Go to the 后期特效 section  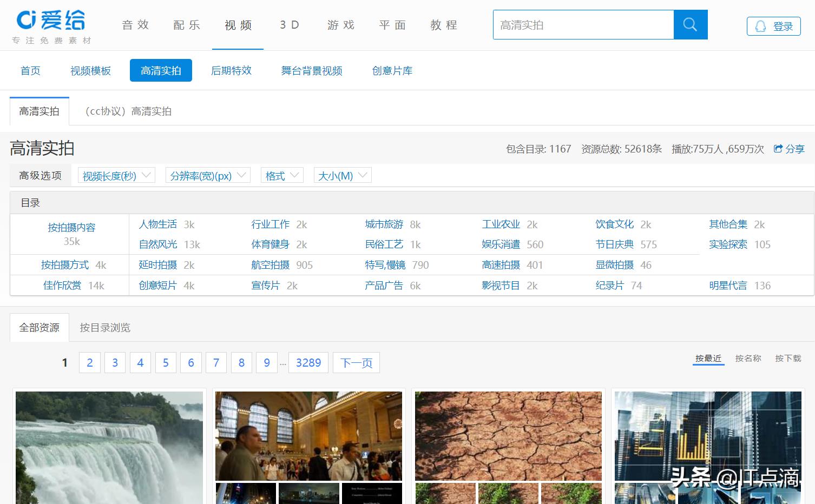click(x=231, y=70)
